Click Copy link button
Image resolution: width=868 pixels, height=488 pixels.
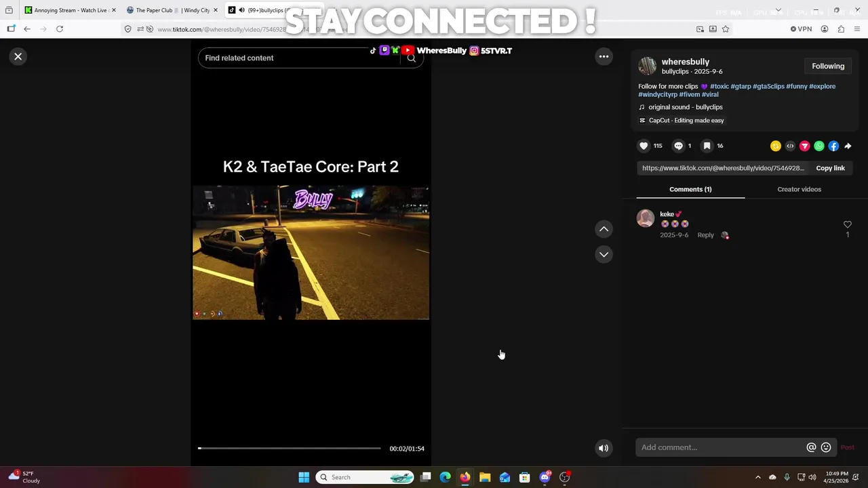(x=830, y=168)
